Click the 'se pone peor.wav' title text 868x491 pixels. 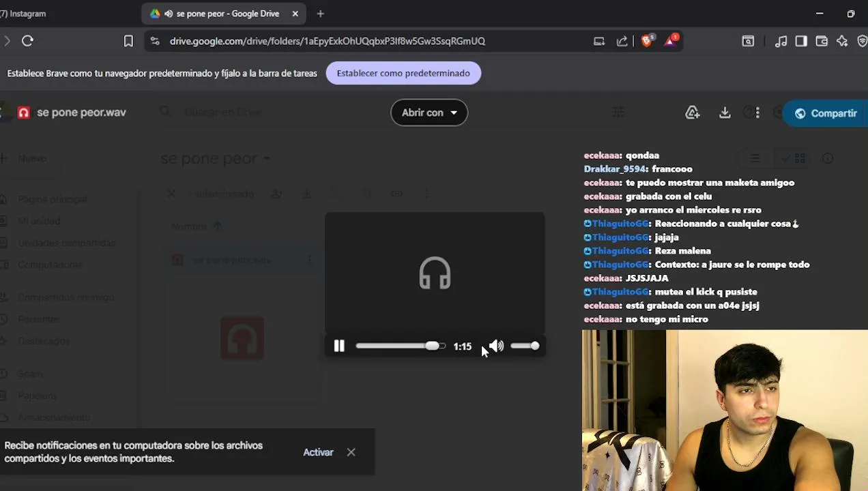81,113
